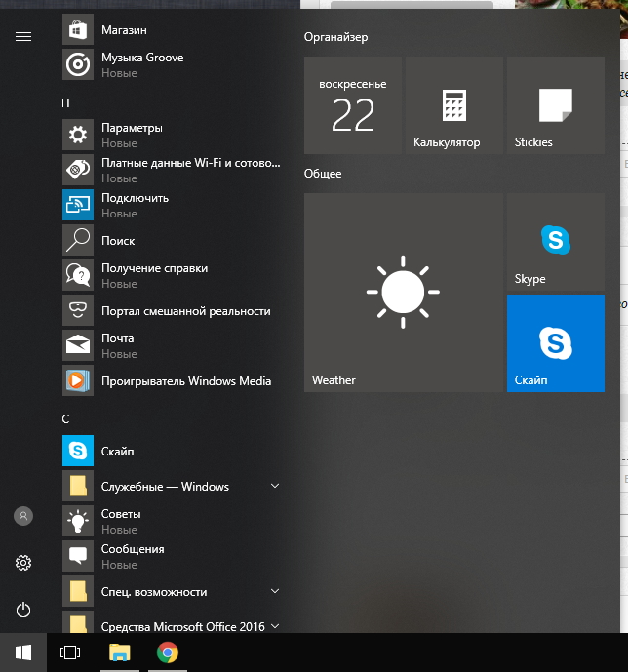
Task: Click letter header С in app list
Action: (x=65, y=419)
